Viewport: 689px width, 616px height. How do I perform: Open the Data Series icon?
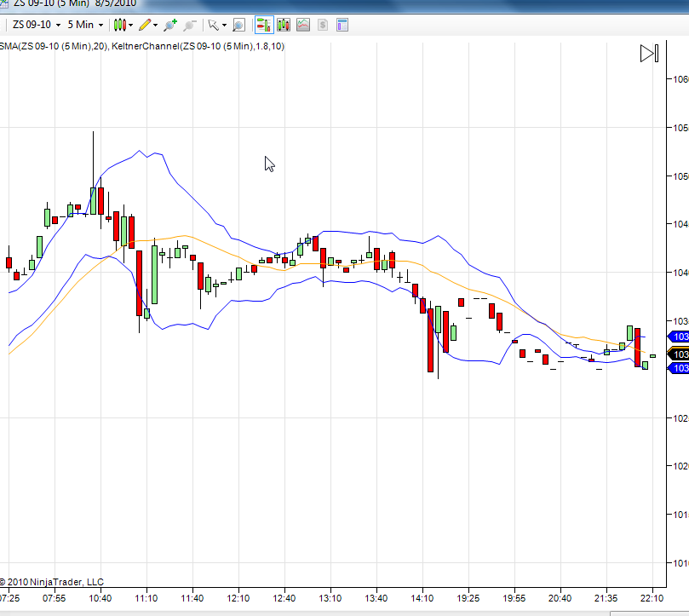tap(284, 25)
